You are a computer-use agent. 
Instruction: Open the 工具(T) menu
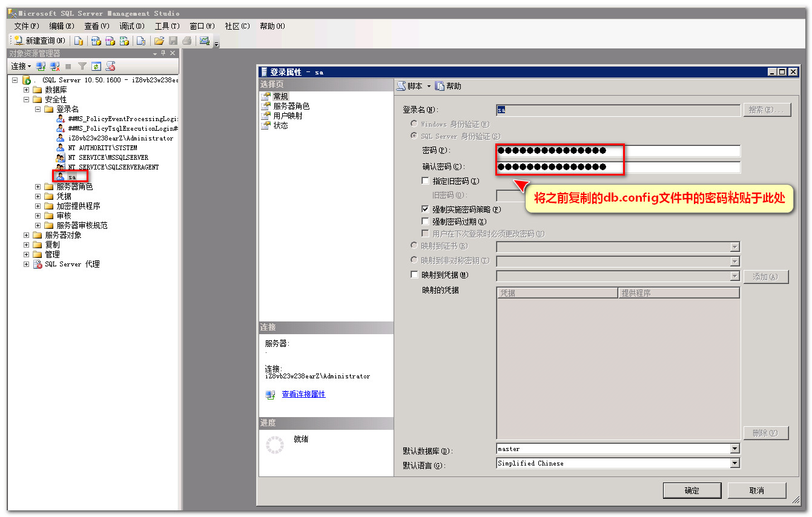coord(167,26)
